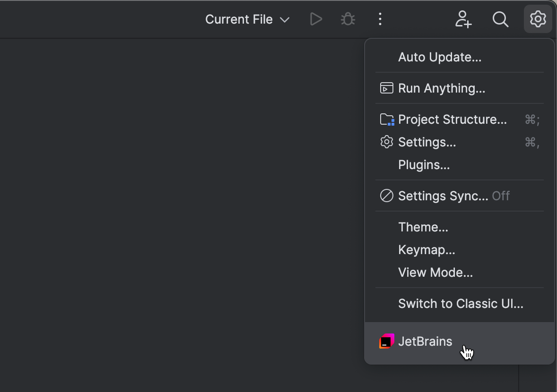Click the Run icon in the toolbar
The width and height of the screenshot is (557, 392).
pos(315,19)
